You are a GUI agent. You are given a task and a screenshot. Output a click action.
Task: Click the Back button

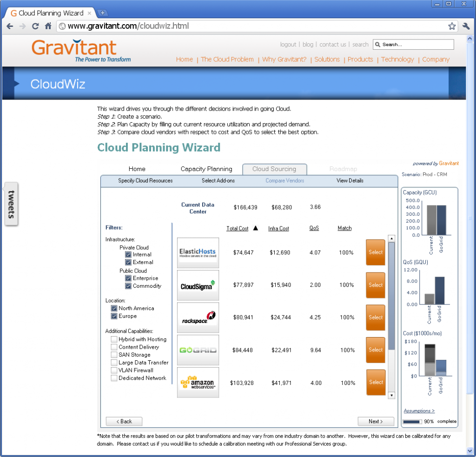[124, 422]
